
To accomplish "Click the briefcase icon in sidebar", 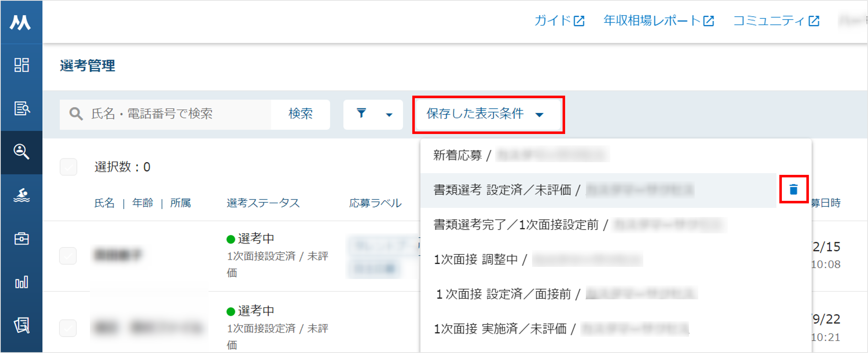I will pos(21,239).
